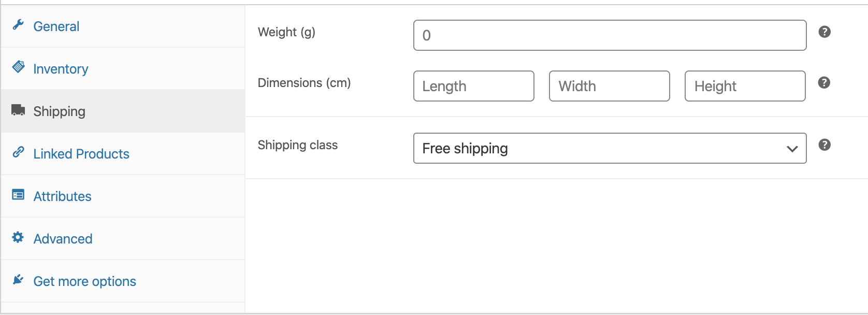Viewport: 868px width, 315px height.
Task: Click the Linked Products chain icon
Action: pos(18,152)
